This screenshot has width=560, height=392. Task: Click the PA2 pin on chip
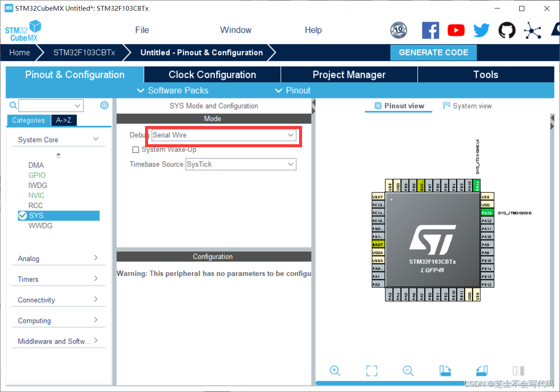click(378, 285)
